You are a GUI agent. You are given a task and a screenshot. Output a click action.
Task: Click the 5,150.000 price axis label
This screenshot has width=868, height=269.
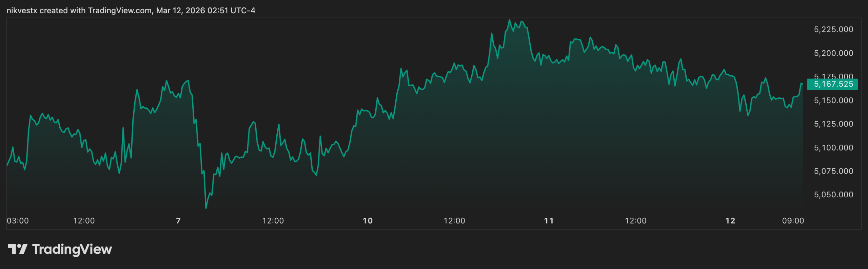(833, 101)
